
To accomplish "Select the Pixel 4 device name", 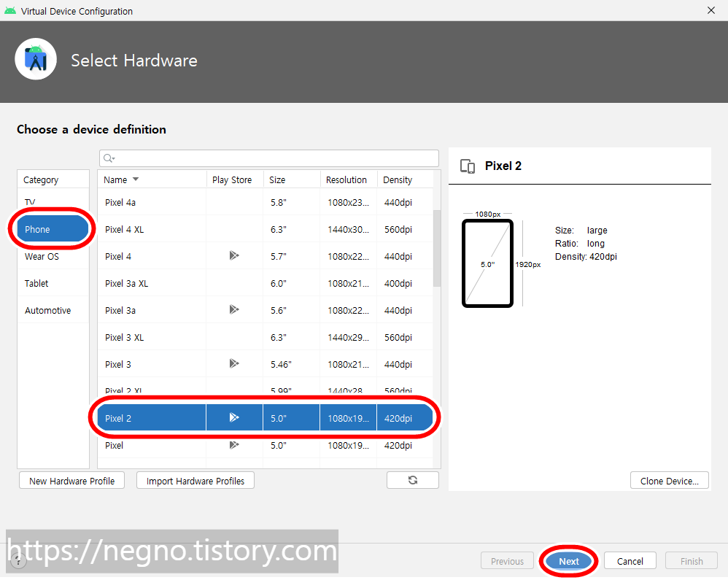I will 118,256.
